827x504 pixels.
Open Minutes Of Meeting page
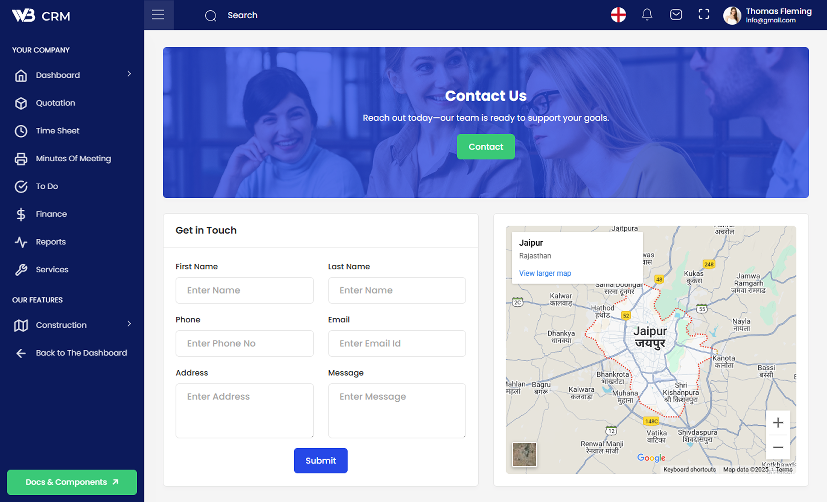tap(73, 159)
